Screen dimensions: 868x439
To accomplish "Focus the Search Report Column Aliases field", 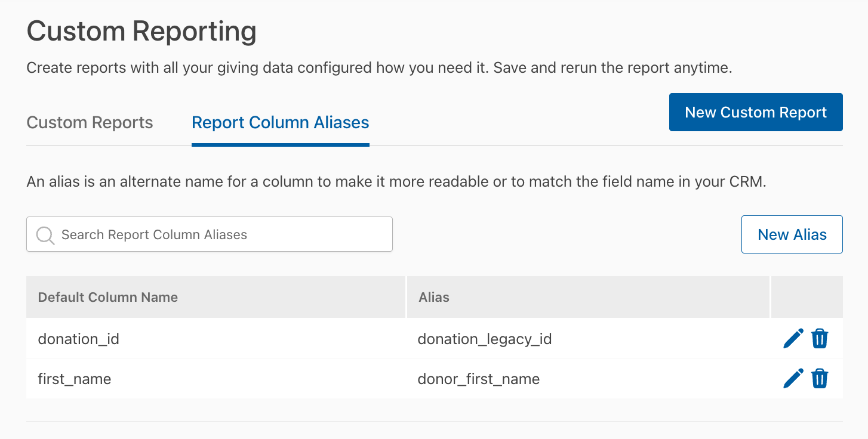I will pos(210,234).
